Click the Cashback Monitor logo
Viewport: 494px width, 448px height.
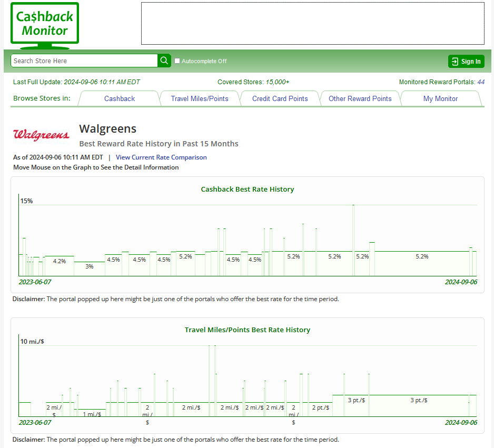45,24
